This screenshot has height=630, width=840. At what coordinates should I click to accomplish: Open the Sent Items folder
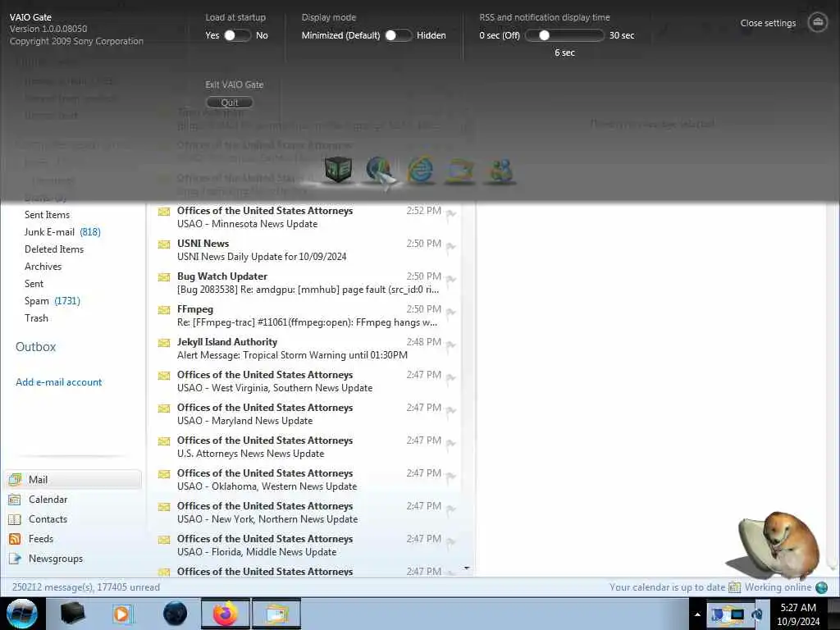click(x=47, y=215)
